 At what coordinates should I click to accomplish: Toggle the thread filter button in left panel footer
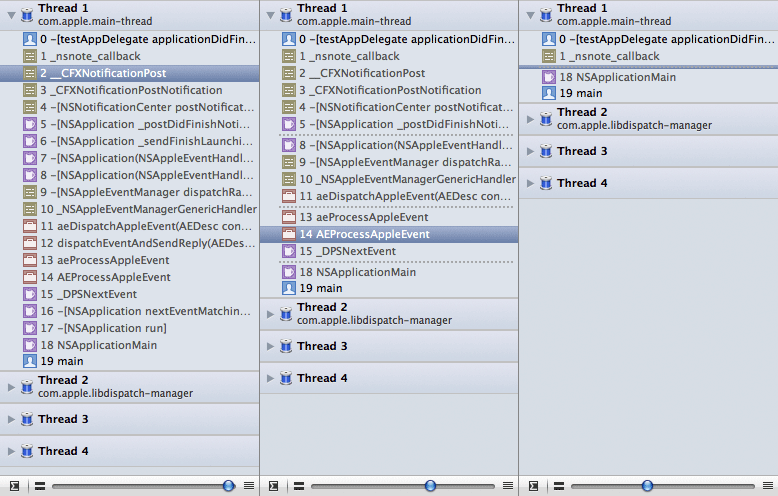[x=14, y=486]
